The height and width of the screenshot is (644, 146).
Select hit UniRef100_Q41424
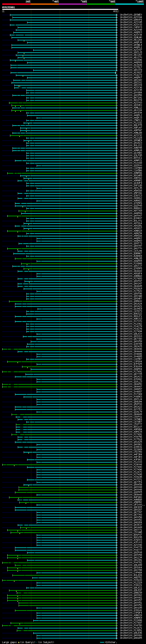(x=131, y=304)
